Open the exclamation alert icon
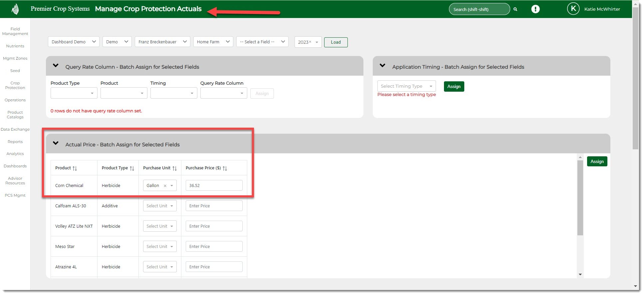Viewport: 644px width, 295px height. pos(535,9)
